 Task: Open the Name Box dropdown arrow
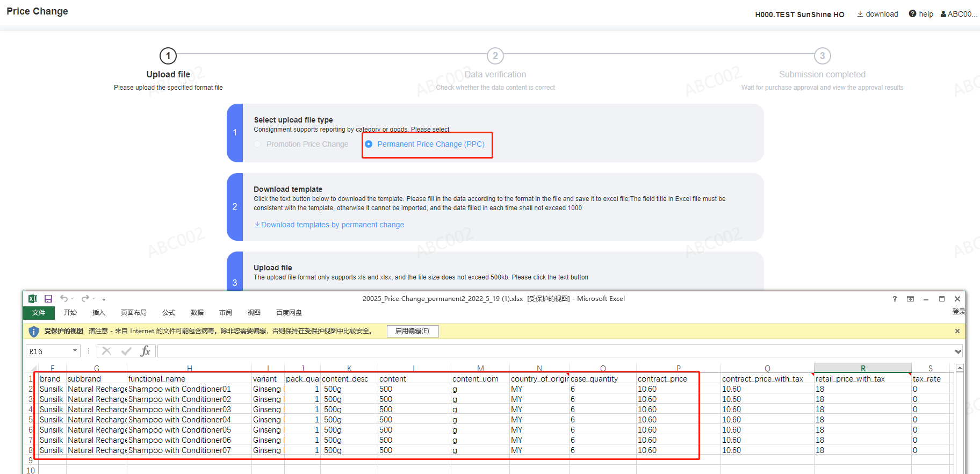click(x=75, y=351)
